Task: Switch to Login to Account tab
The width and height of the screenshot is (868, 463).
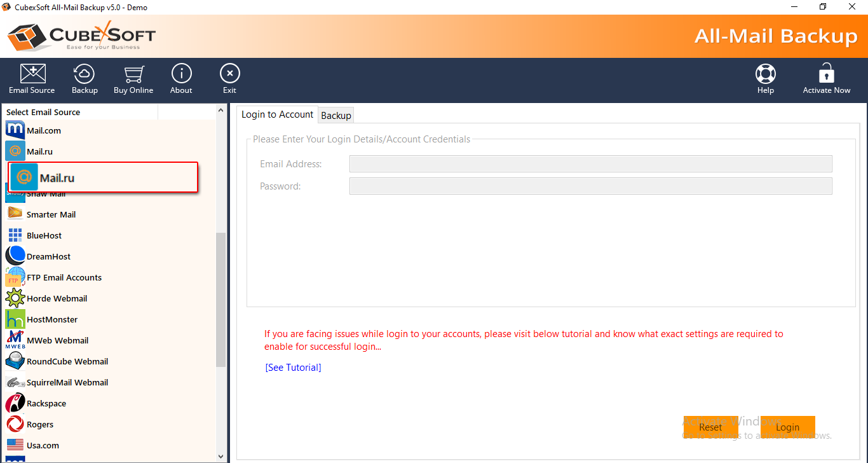Action: click(x=277, y=114)
